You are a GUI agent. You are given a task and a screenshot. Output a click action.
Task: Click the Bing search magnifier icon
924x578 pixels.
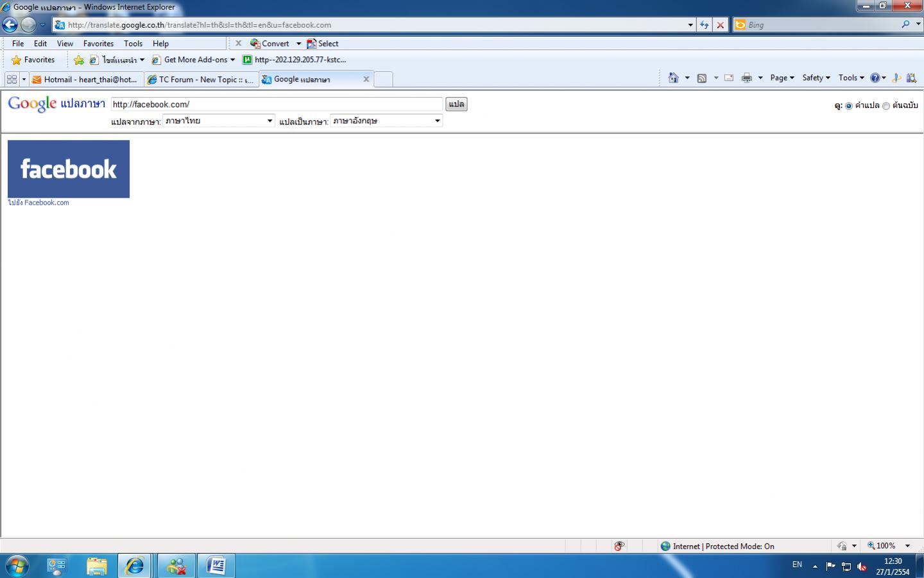coord(905,24)
